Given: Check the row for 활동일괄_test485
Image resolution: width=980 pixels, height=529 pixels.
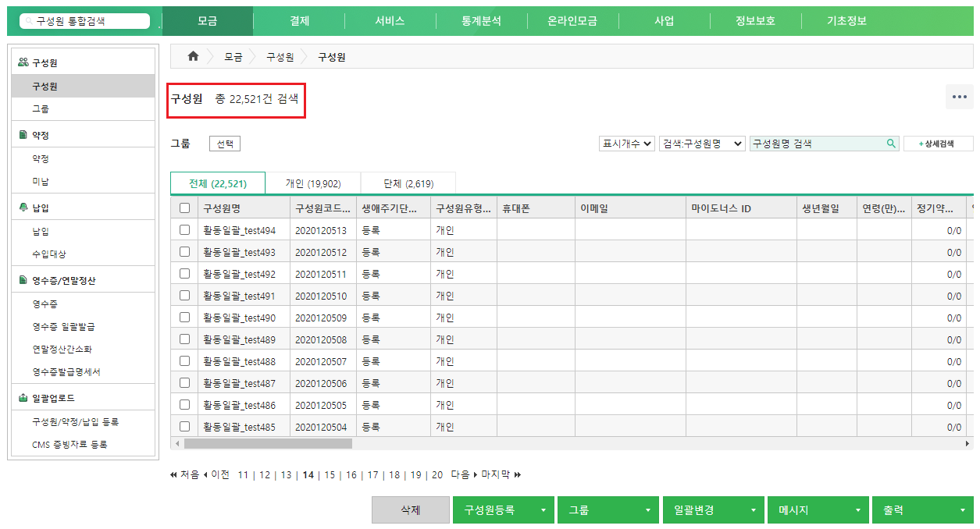Looking at the screenshot, I should (x=185, y=427).
